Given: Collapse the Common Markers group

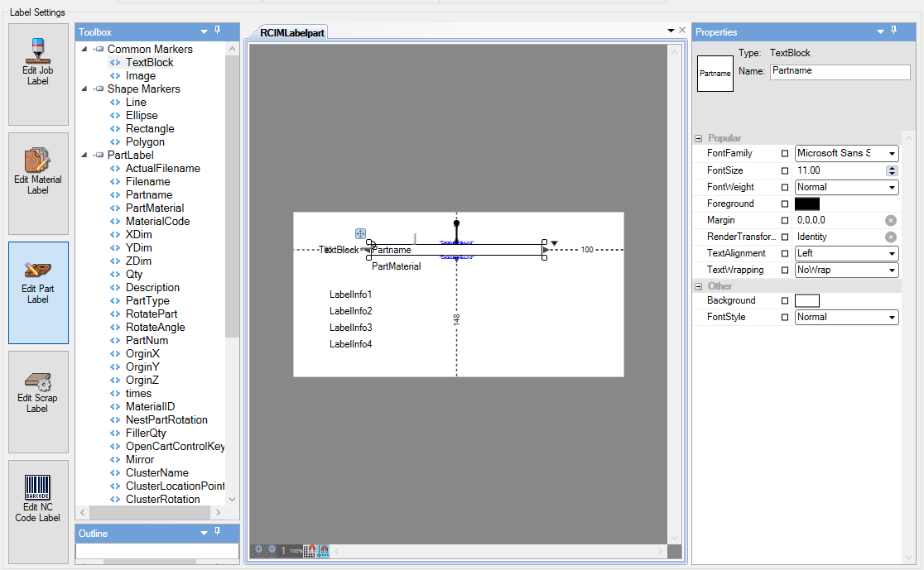Looking at the screenshot, I should click(83, 49).
